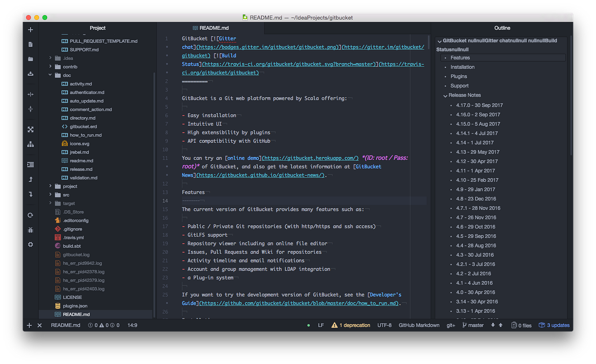Click the save file icon in left toolbar
This screenshot has height=364, width=596.
[x=30, y=74]
